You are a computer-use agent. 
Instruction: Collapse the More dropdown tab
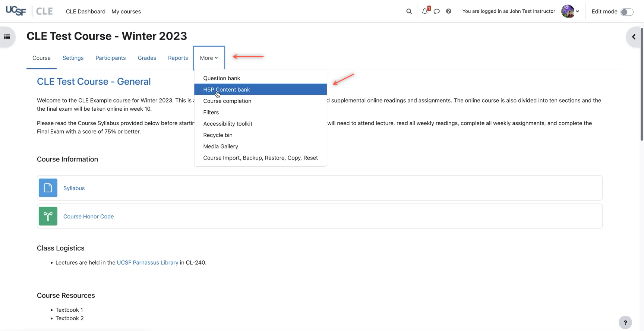coord(209,58)
